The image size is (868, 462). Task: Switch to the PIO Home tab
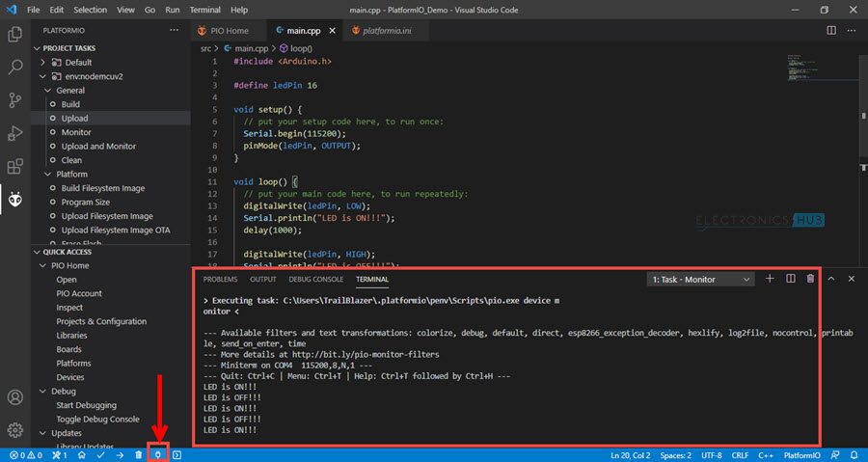point(230,31)
